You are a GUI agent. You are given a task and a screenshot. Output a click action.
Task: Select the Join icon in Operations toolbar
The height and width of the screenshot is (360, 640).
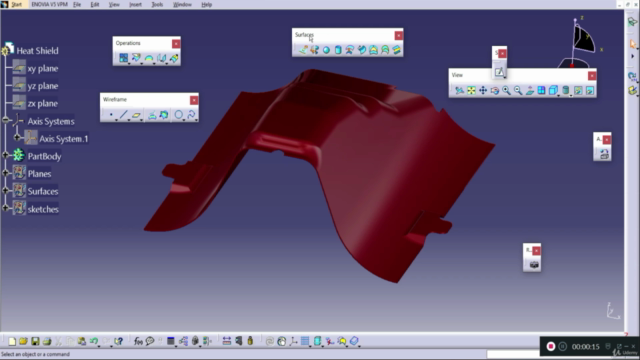[x=123, y=58]
